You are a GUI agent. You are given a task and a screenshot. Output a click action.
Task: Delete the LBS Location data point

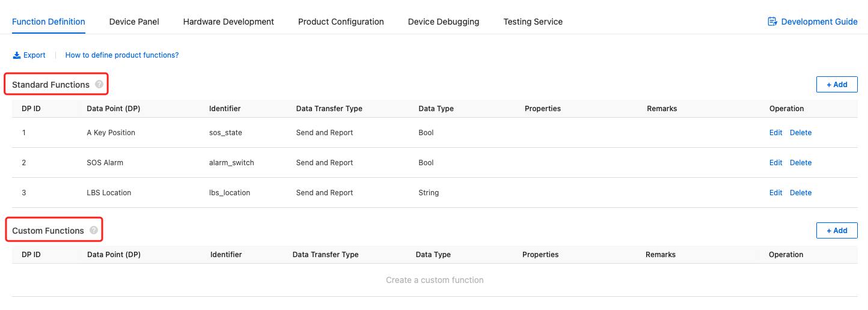coord(801,193)
